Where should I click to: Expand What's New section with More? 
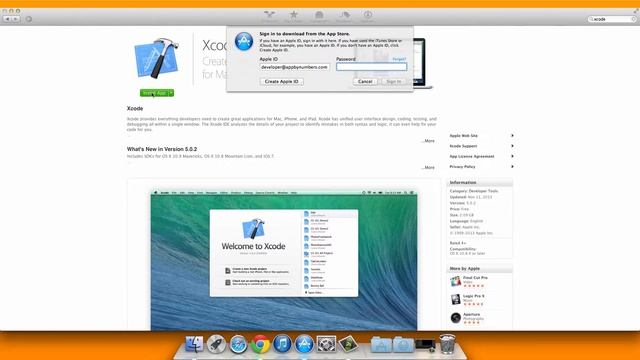pyautogui.click(x=428, y=167)
